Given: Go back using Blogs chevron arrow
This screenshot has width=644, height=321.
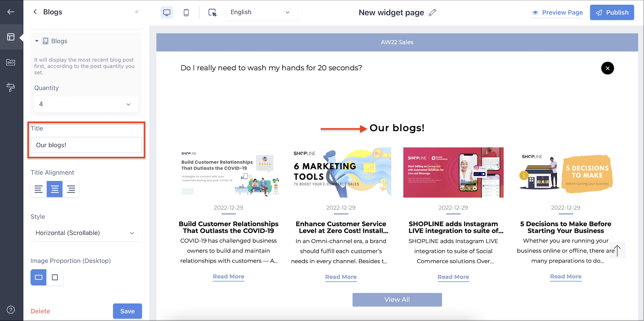Looking at the screenshot, I should [35, 12].
